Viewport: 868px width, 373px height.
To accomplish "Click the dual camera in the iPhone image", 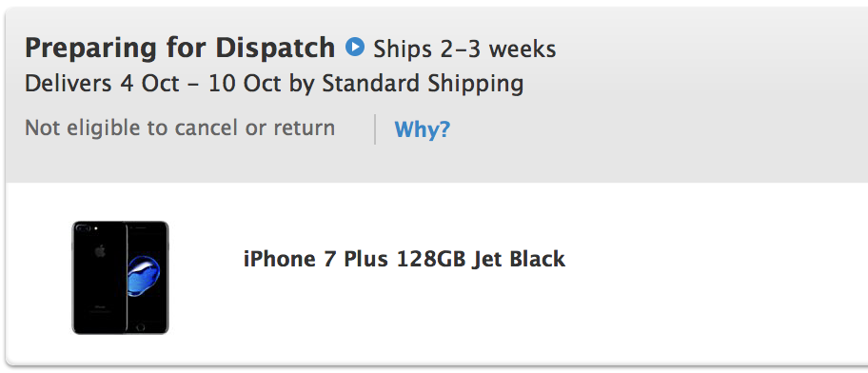I will coord(84,228).
